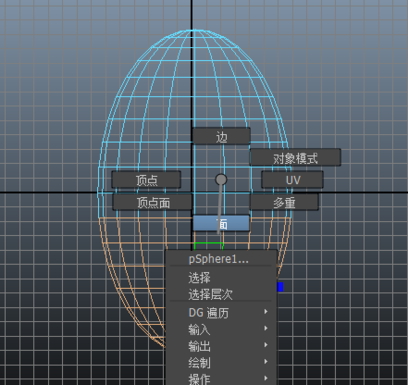
Task: Choose 边 (Edge) in the marking menu
Action: pyautogui.click(x=221, y=136)
